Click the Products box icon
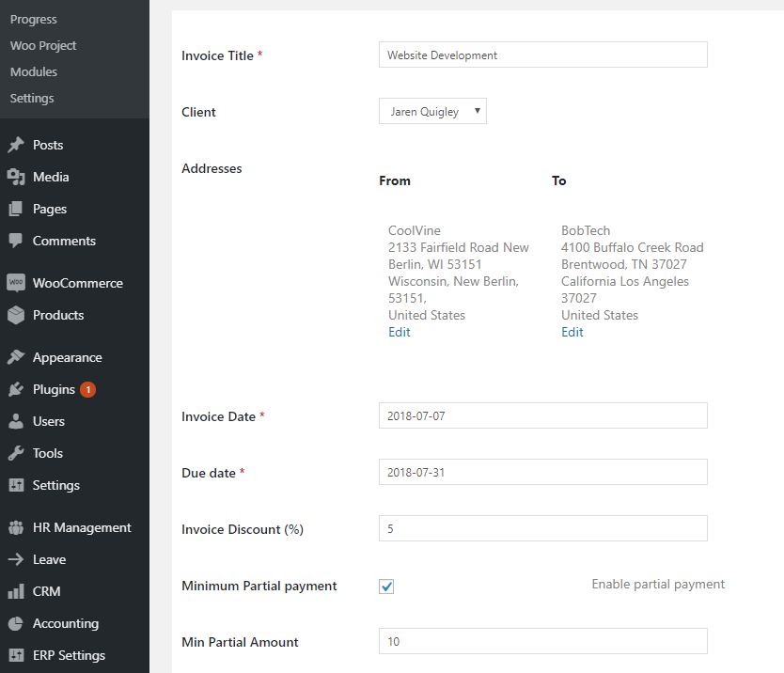Image resolution: width=784 pixels, height=673 pixels. coord(16,315)
